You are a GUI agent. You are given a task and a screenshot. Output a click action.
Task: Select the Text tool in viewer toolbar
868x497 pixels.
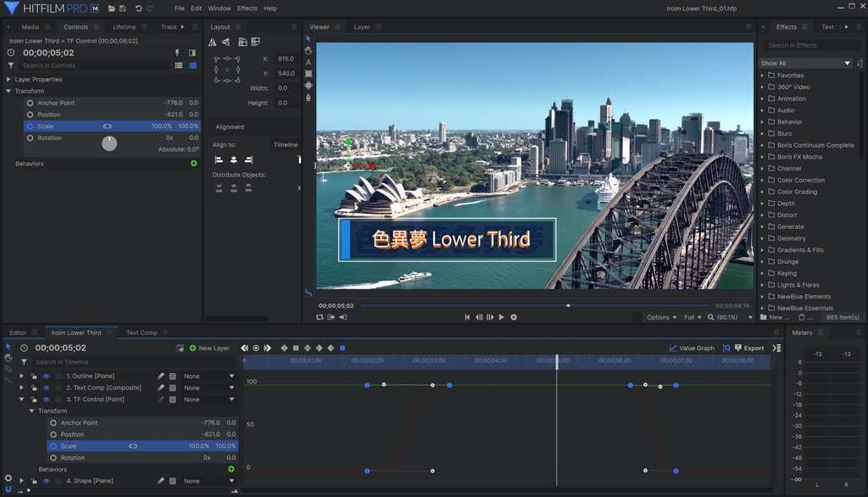click(309, 62)
